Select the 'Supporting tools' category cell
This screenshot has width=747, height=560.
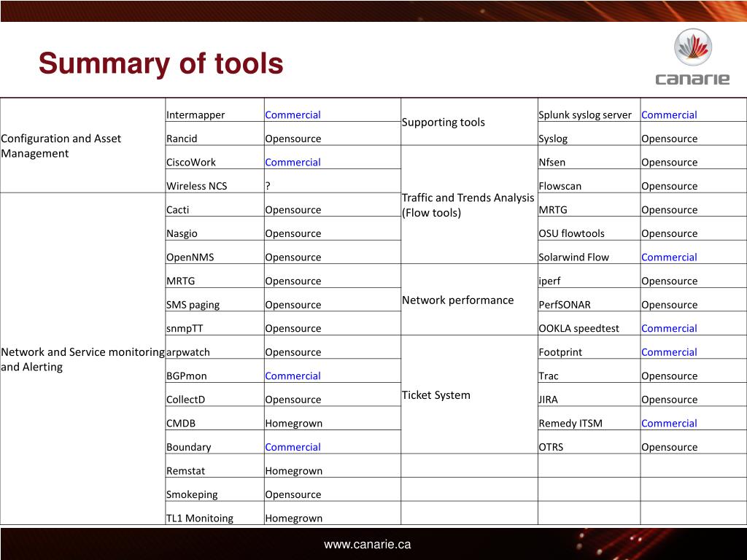469,122
